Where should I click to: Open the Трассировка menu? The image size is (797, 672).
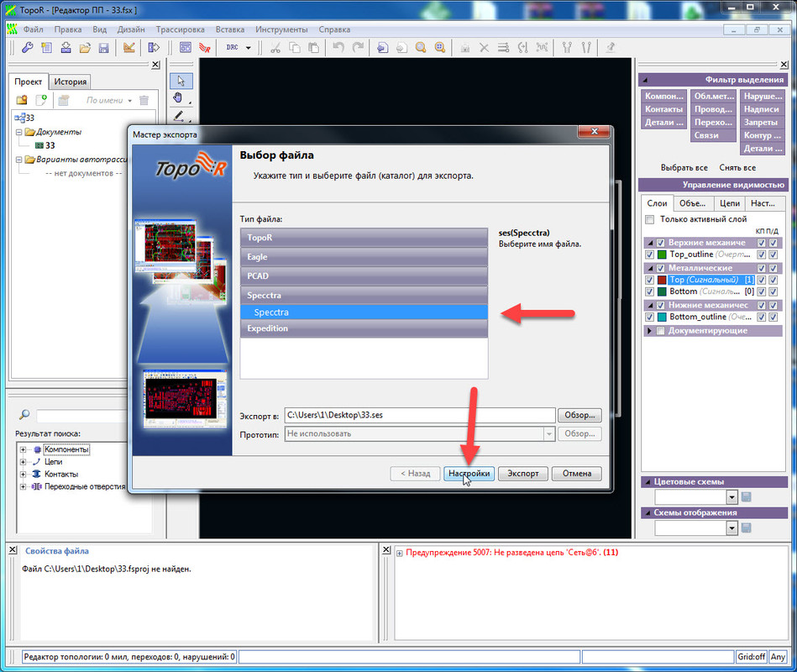click(x=181, y=29)
